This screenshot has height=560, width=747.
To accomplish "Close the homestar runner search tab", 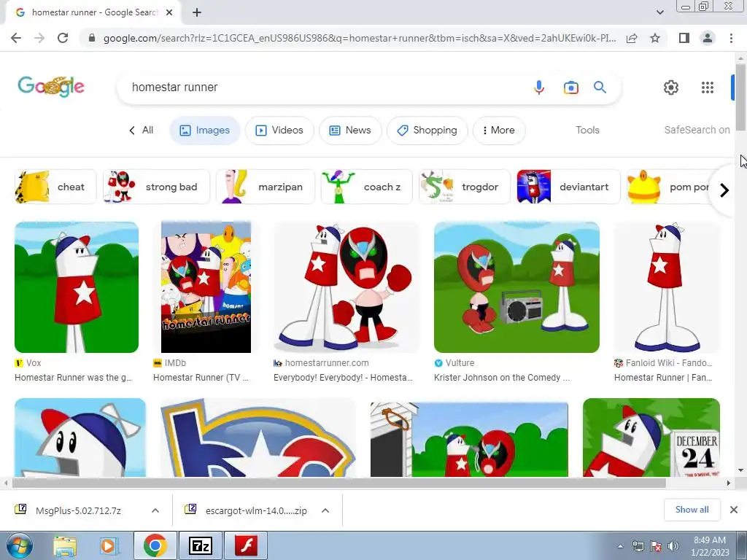I will click(169, 12).
